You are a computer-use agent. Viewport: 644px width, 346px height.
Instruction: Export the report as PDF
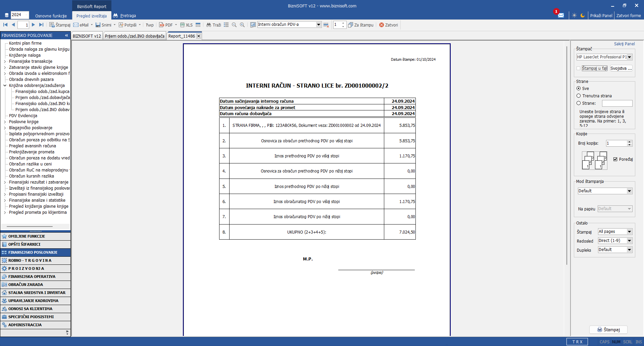tap(166, 25)
